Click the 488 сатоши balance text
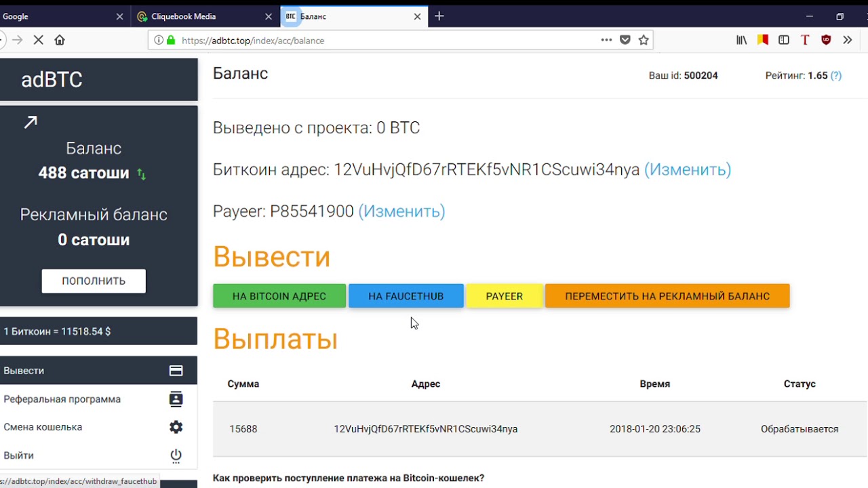868x488 pixels. click(x=83, y=173)
